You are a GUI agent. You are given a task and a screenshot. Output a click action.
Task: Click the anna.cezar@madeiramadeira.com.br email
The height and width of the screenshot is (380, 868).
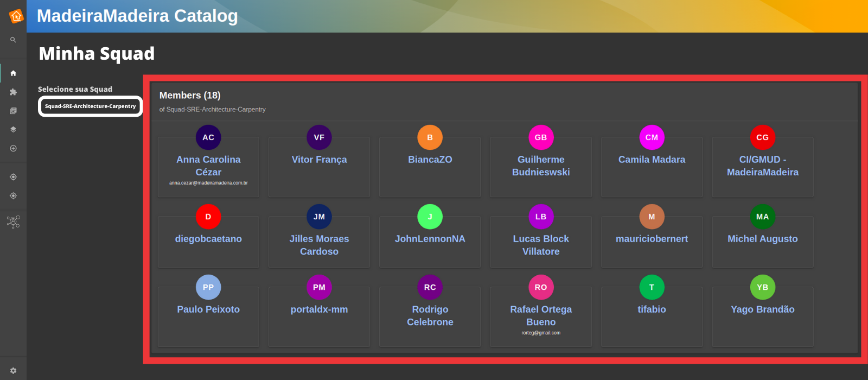(x=208, y=183)
